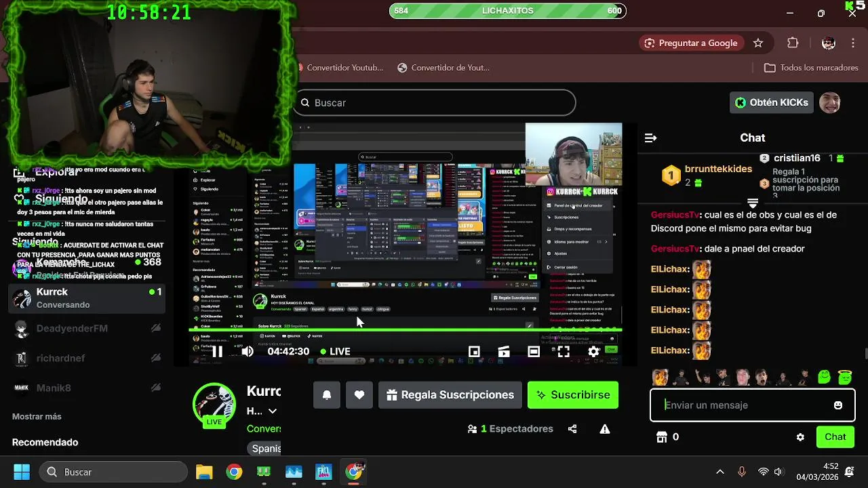Image resolution: width=868 pixels, height=488 pixels.
Task: Open green app icon in taskbar
Action: 264,472
